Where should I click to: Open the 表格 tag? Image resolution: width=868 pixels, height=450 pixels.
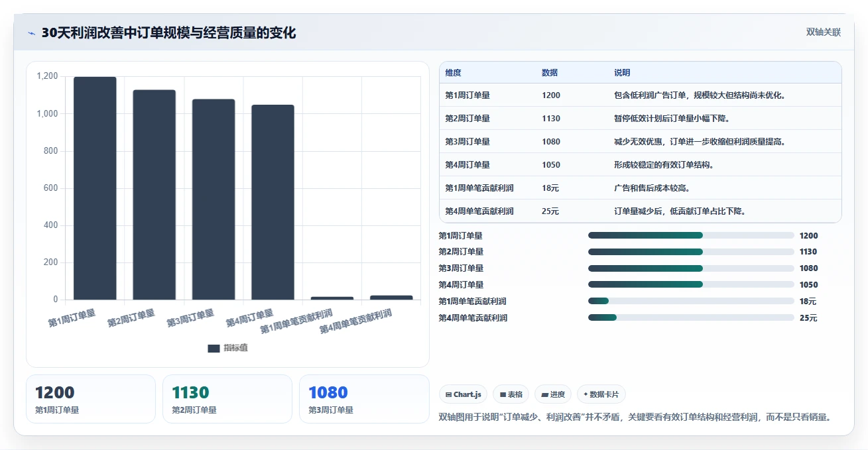coord(511,394)
